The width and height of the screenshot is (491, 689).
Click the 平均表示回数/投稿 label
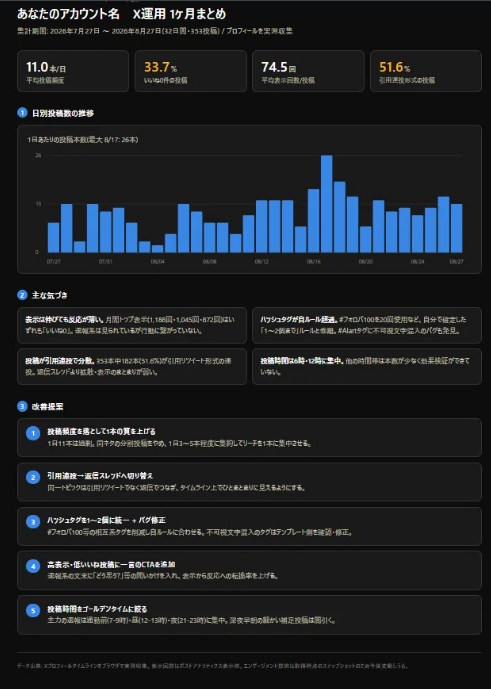click(x=288, y=80)
